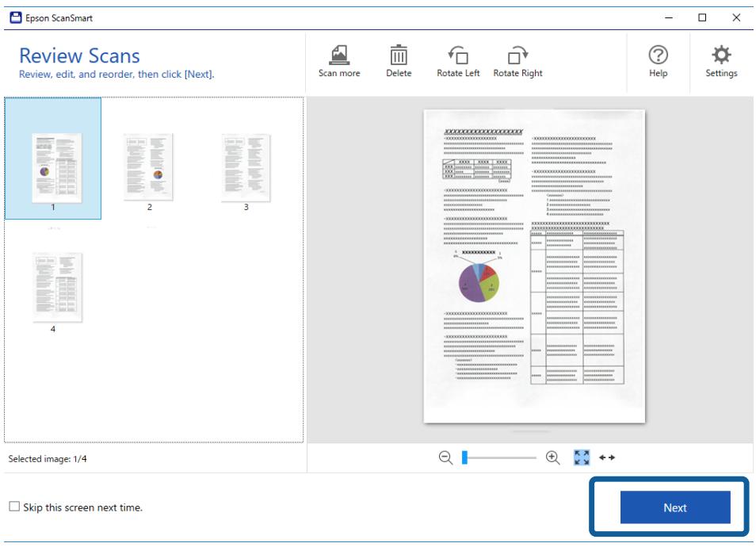Delete the selected scan
The width and height of the screenshot is (756, 547).
(x=399, y=61)
